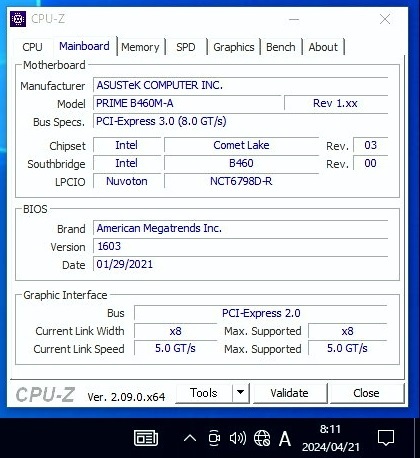Screen dimensions: 420x458
Task: Open the network globe tray icon
Action: 262,438
